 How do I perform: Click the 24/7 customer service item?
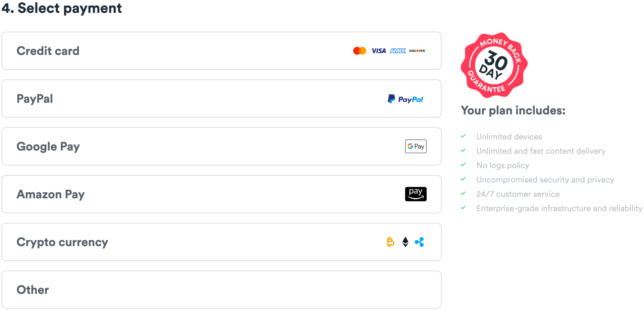coord(518,194)
